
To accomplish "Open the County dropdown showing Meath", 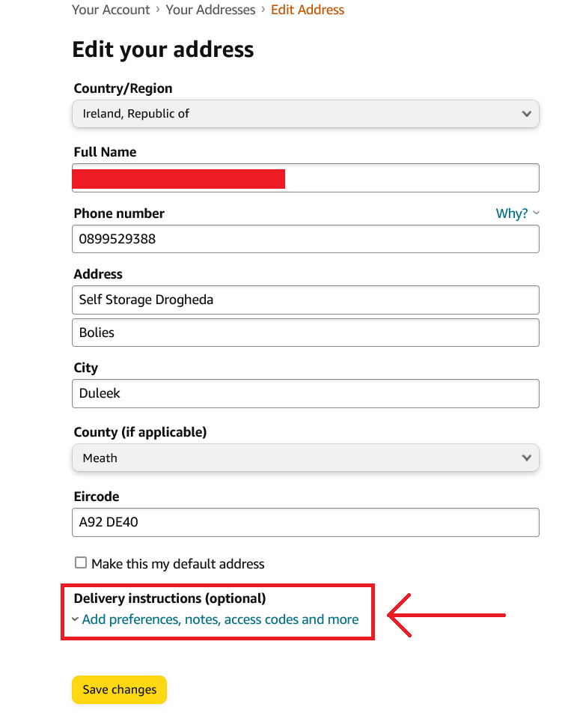I will [305, 458].
